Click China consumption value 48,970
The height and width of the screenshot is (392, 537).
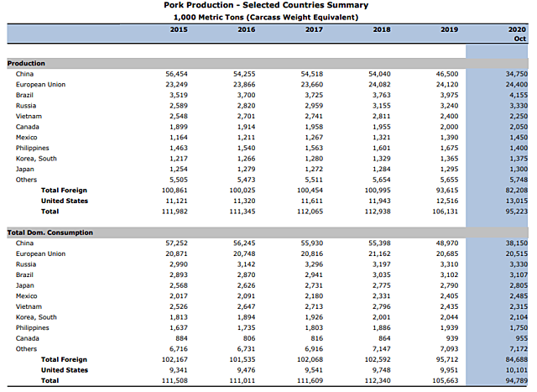pos(447,243)
